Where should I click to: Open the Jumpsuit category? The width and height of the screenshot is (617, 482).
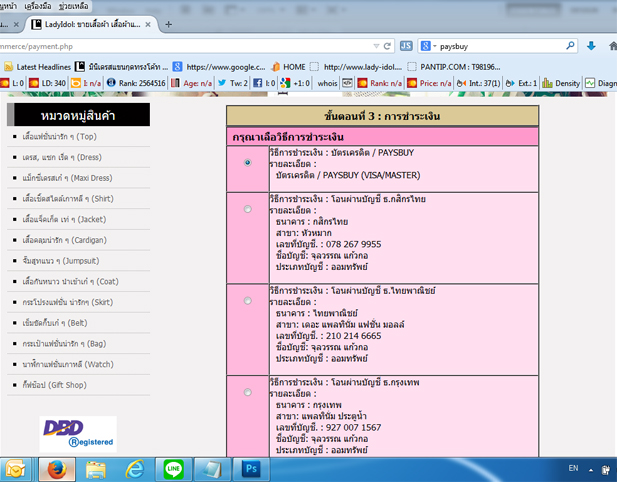(61, 261)
